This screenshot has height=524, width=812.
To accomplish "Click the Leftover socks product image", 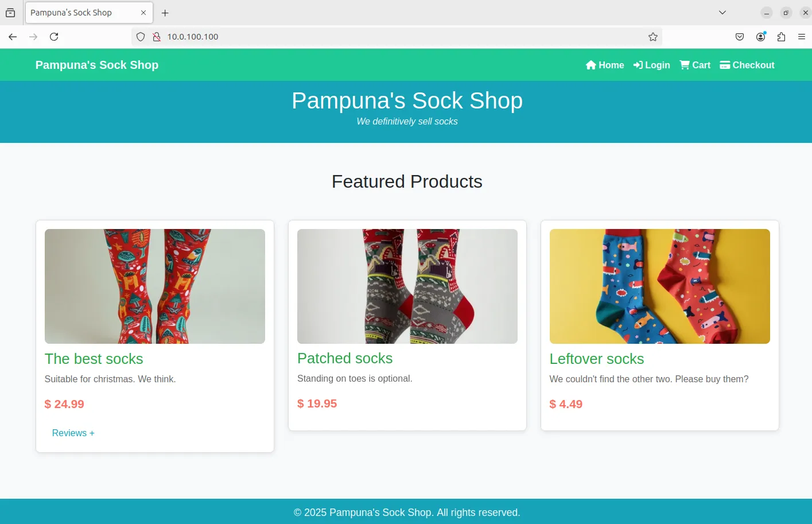I will pos(659,286).
